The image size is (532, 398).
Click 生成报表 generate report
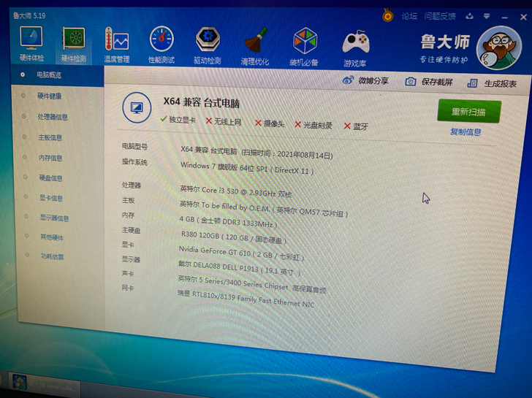tap(492, 83)
